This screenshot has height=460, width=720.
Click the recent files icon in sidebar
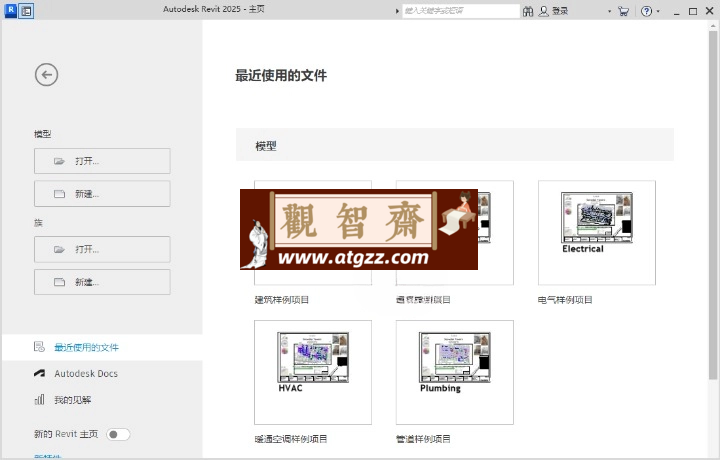coord(39,347)
